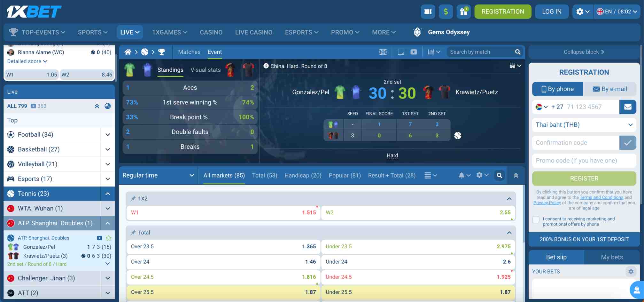Star the ATP Shanghai Doubles match as favorite
Viewport: 644px width, 302px height.
pos(108,238)
